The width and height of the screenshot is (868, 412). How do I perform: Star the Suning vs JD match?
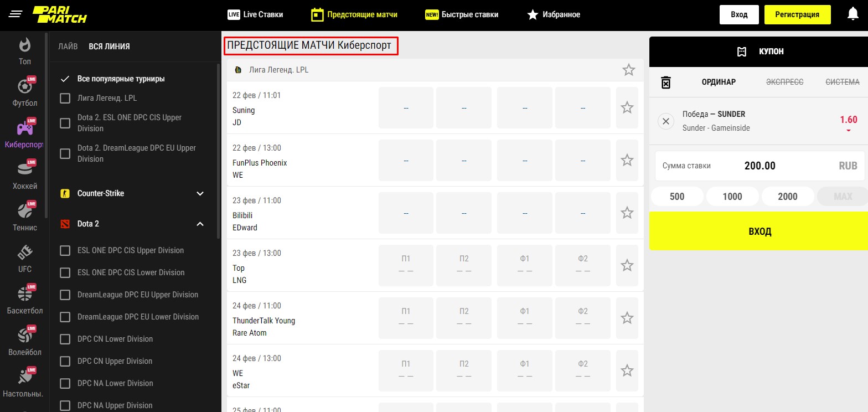(627, 107)
